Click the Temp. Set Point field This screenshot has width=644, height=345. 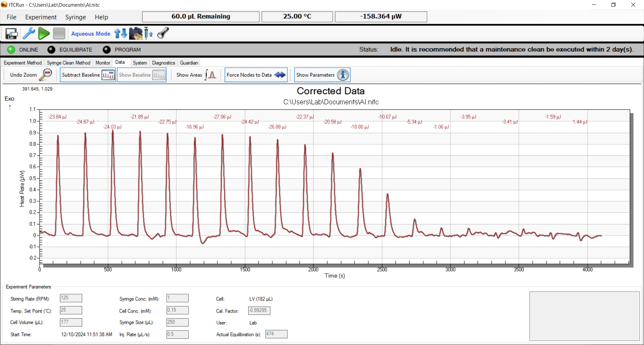point(71,310)
